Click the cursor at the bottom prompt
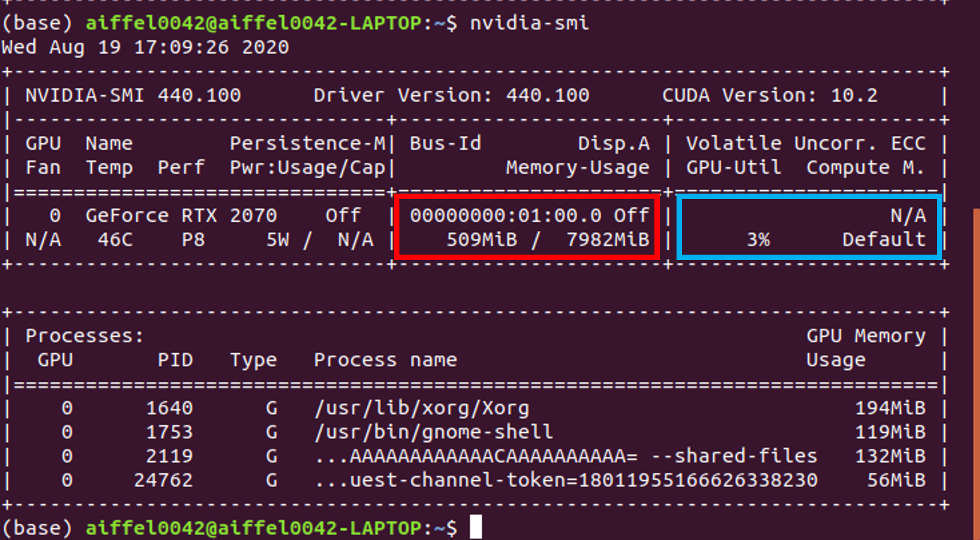Viewport: 980px width, 540px height. tap(475, 527)
